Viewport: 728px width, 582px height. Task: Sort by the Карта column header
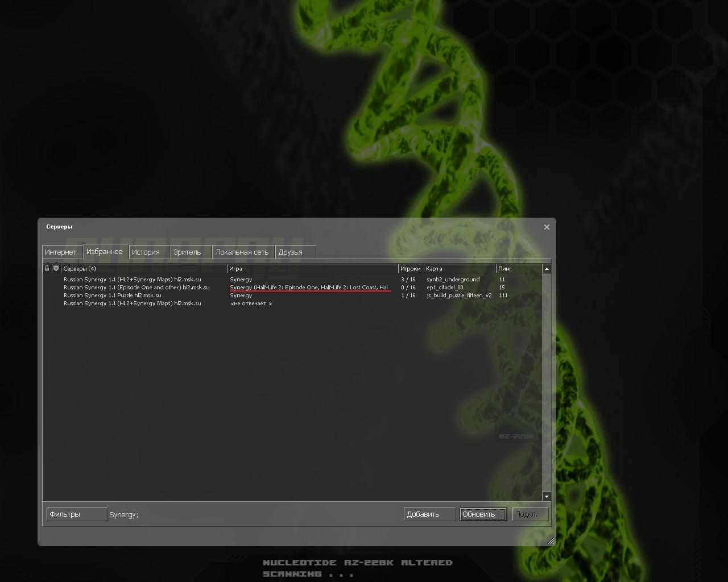[460, 268]
